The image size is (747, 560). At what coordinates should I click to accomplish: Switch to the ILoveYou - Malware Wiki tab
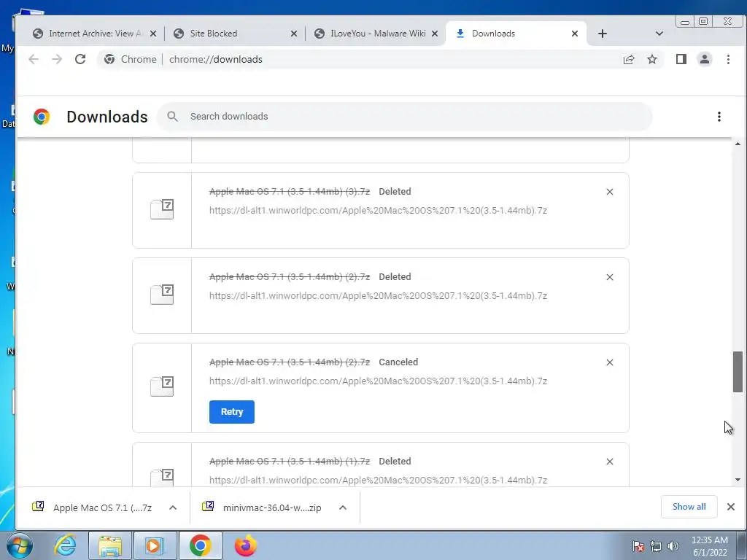click(x=375, y=34)
